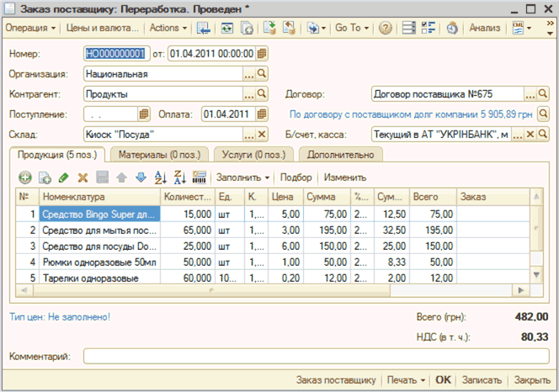The height and width of the screenshot is (392, 559).
Task: Expand the Печать dropdown
Action: pyautogui.click(x=410, y=379)
